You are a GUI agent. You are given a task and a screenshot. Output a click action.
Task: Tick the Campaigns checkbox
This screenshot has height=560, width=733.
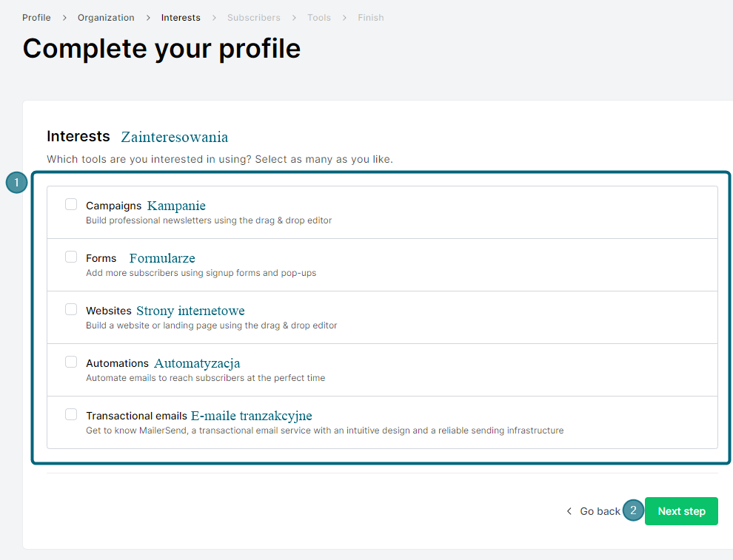point(71,204)
